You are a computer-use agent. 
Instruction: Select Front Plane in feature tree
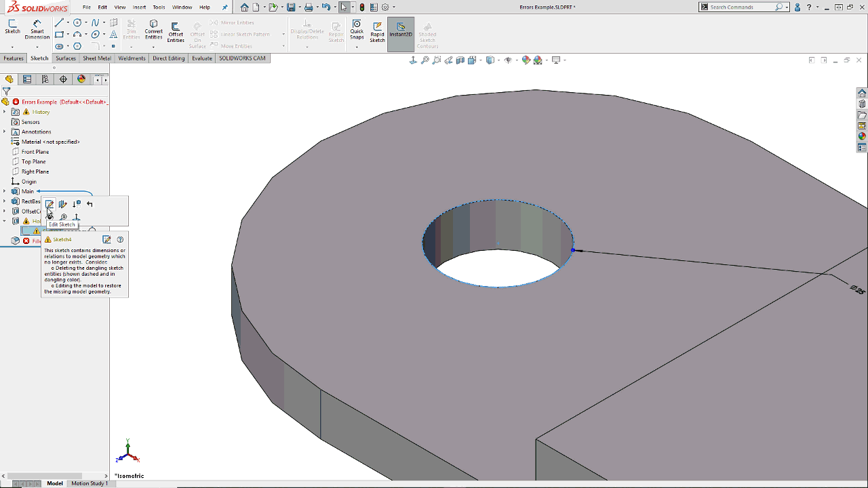point(35,152)
